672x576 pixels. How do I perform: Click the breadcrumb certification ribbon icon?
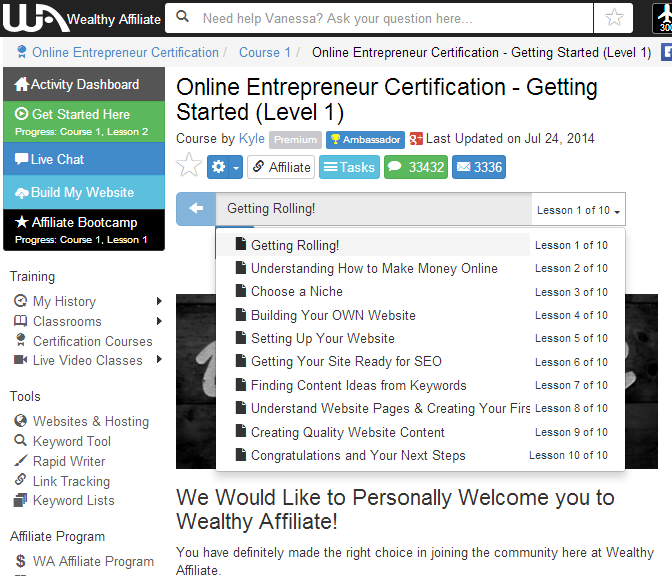pos(21,52)
